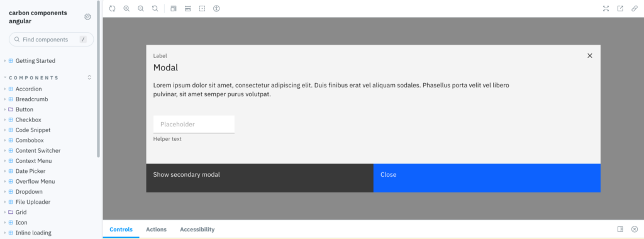
Task: Open the accessibility vision simulator icon
Action: 216,8
